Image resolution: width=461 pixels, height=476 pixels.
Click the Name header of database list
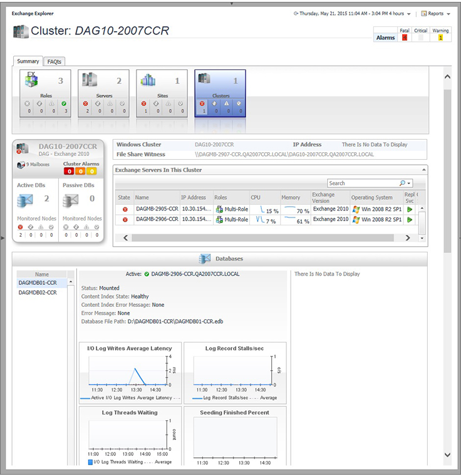pyautogui.click(x=41, y=274)
